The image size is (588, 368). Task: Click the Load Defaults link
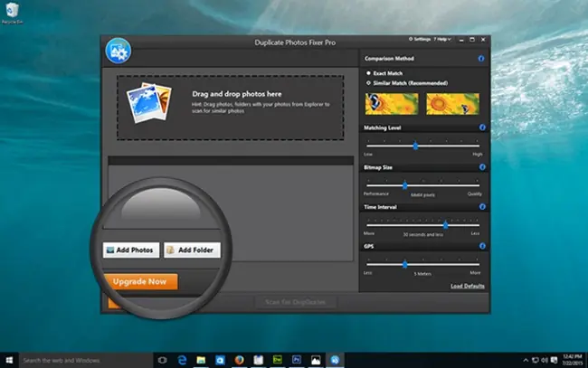pos(468,287)
